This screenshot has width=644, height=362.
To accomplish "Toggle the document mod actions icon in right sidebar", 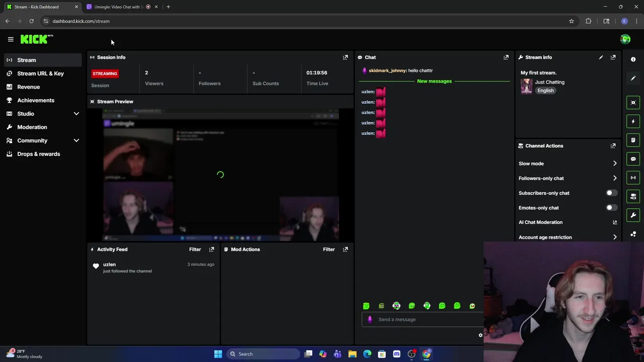I will [x=633, y=140].
